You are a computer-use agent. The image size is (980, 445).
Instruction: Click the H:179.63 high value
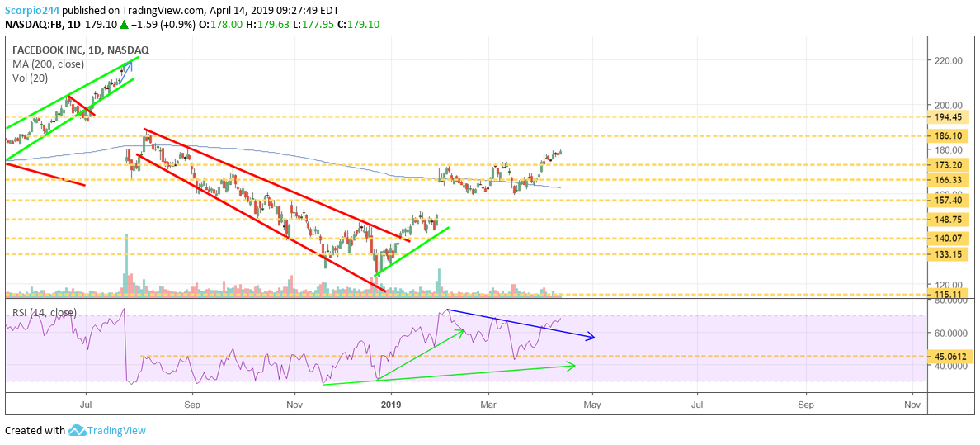269,25
